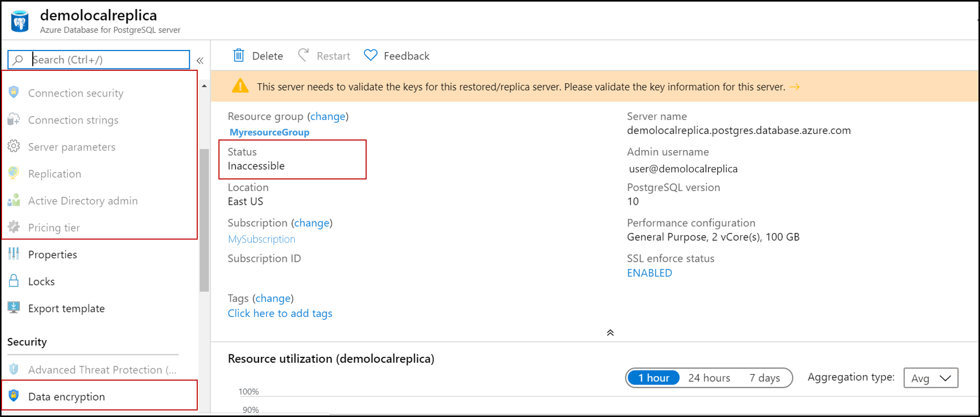Click the Replication globe icon
Viewport: 980px width, 417px height.
point(14,173)
